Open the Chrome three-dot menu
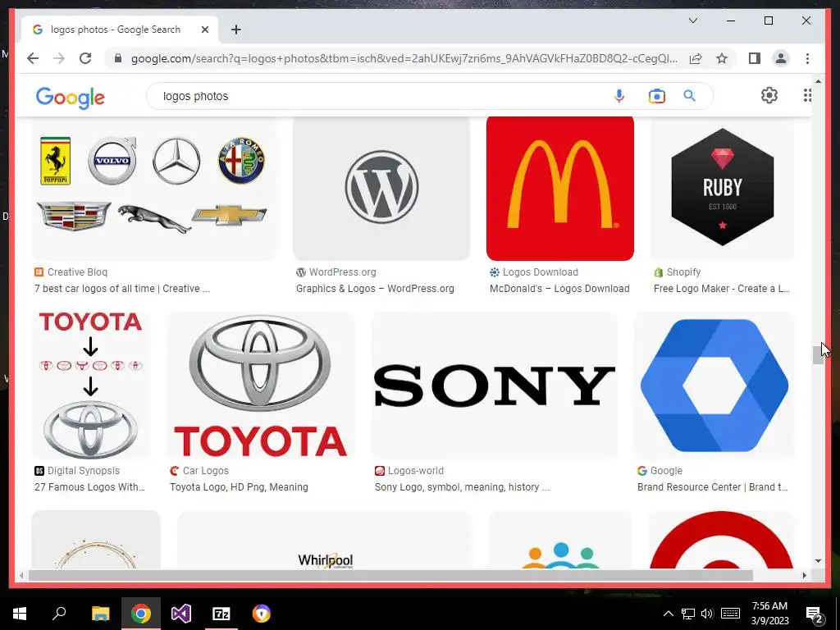840x630 pixels. (807, 58)
